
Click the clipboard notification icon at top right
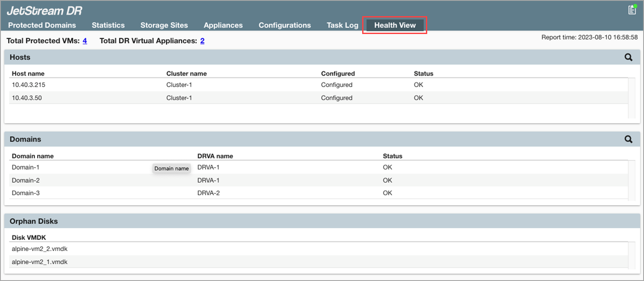click(632, 10)
